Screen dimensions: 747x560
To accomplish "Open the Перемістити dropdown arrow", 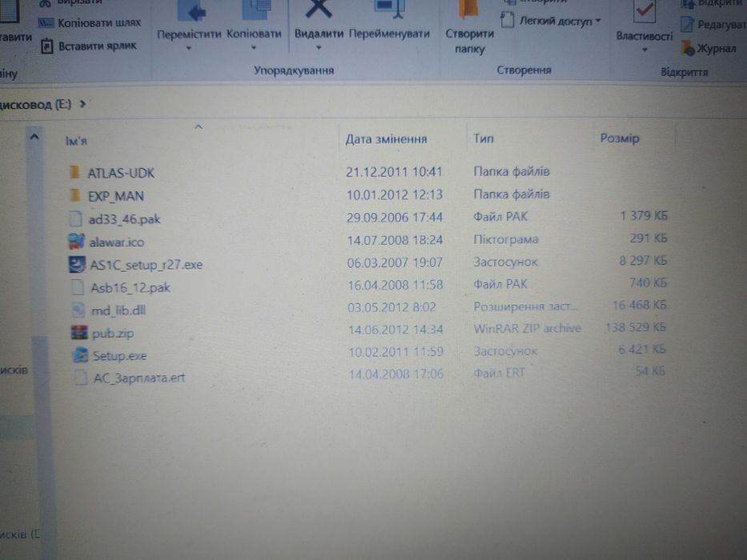I will pyautogui.click(x=189, y=48).
